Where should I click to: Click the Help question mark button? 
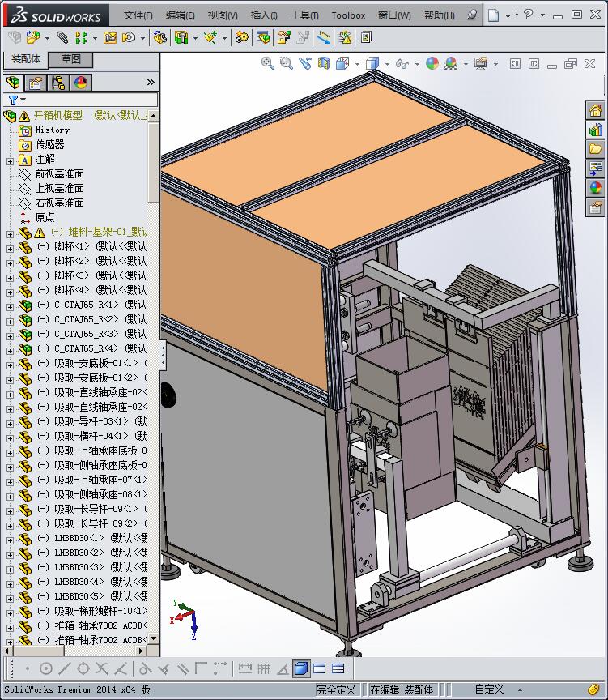[x=528, y=15]
